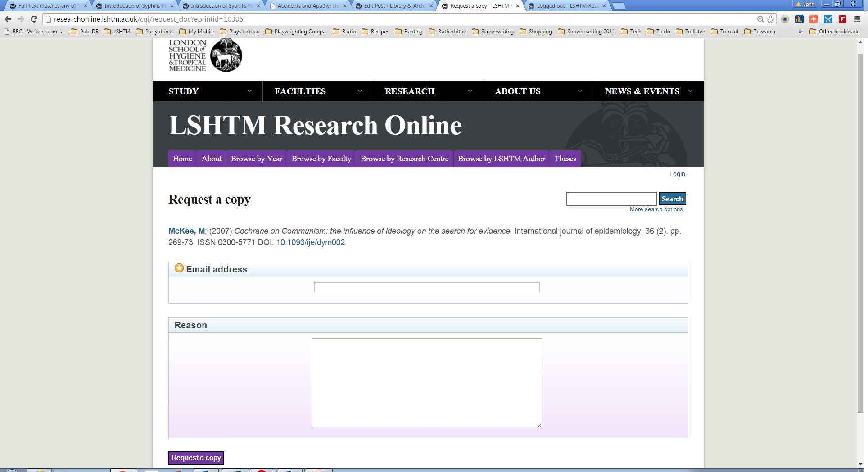The image size is (868, 472).
Task: Switch to the Logged out - LSHTM browser tab
Action: click(567, 6)
